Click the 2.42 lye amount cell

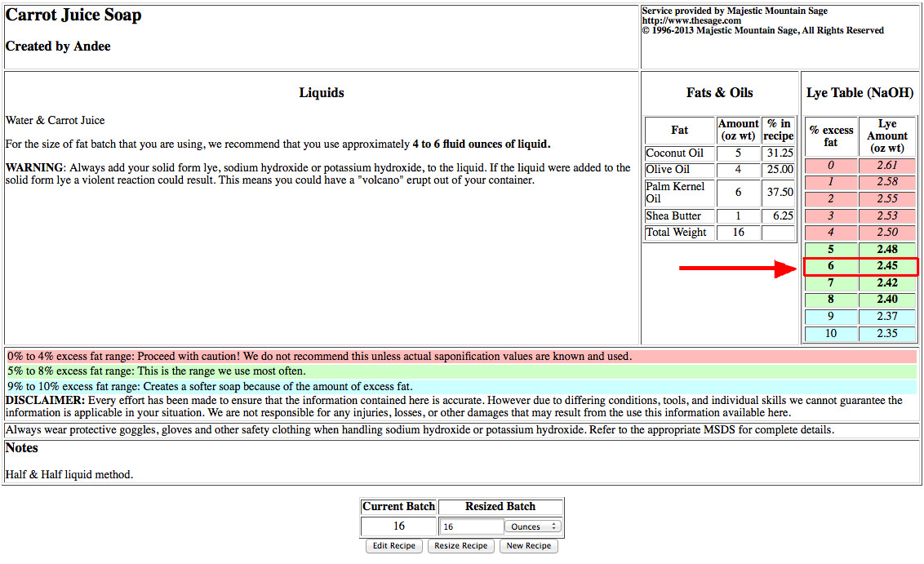(x=887, y=283)
